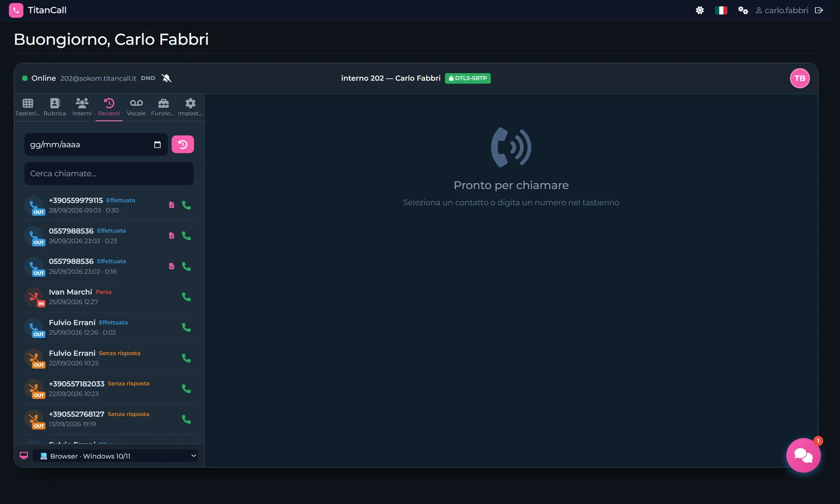Click the pink monitor device icon
This screenshot has width=840, height=504.
[24, 456]
